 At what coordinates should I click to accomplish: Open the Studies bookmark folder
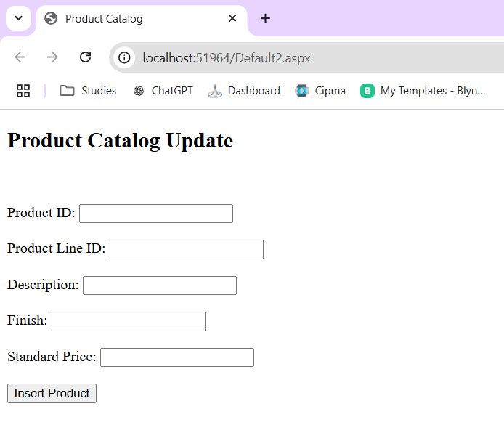88,91
